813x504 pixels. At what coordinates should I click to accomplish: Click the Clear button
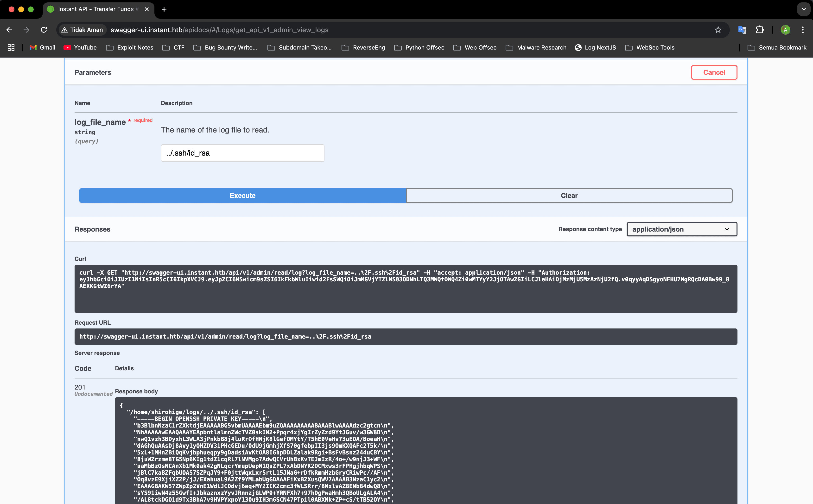coord(569,196)
